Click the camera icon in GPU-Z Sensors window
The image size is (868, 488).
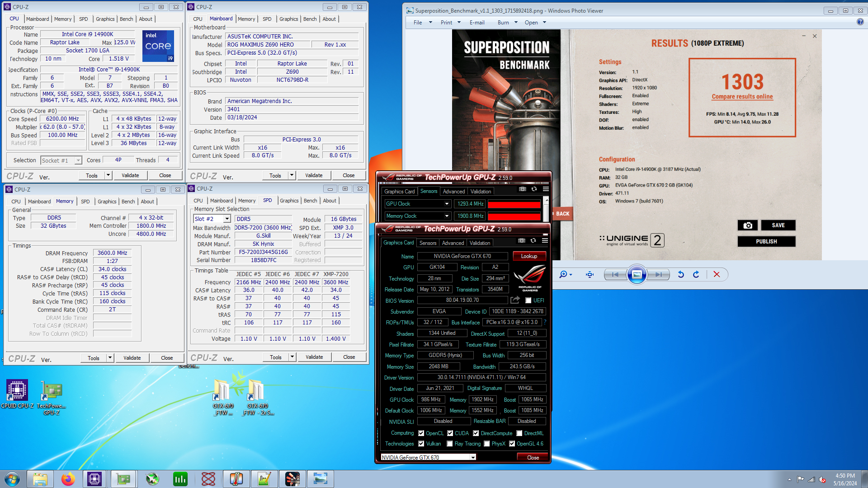523,189
